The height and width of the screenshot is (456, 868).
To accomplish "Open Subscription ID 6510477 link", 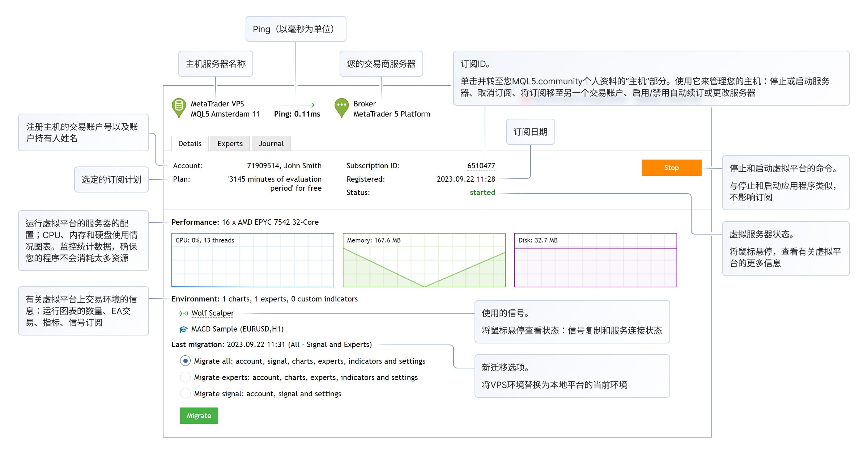I will coord(482,165).
